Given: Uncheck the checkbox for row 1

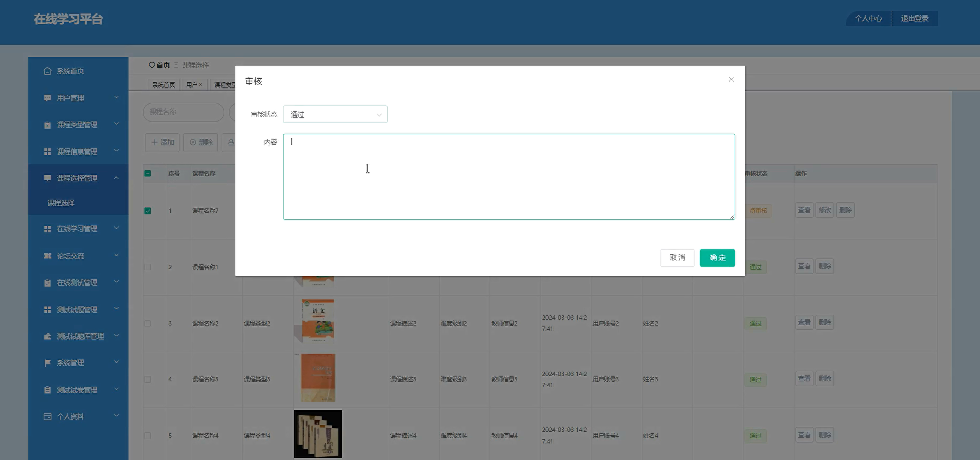Looking at the screenshot, I should coord(148,211).
